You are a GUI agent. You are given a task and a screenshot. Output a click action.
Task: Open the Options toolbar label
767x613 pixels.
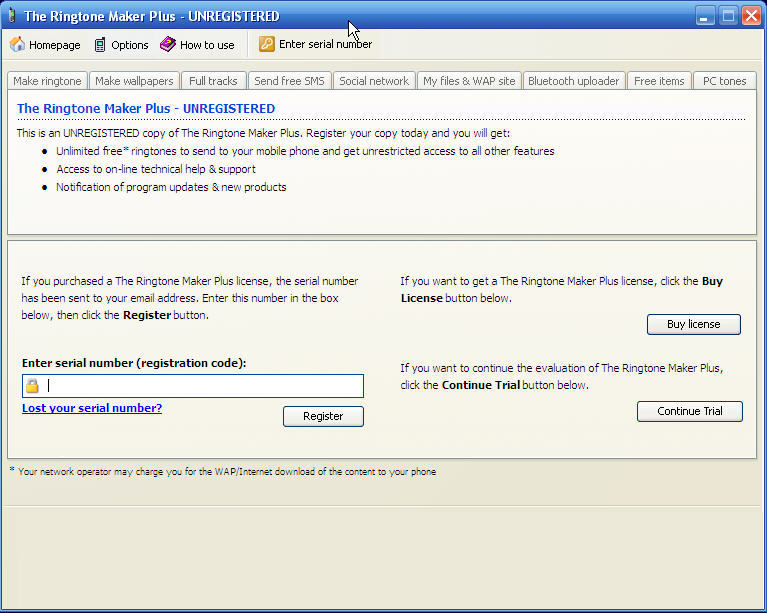pos(130,45)
